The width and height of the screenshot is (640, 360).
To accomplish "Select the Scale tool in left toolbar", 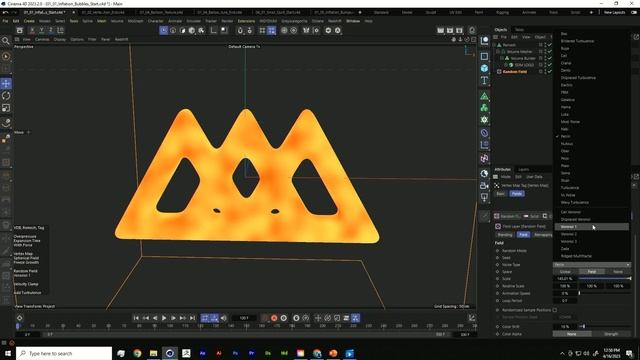I will pos(6,108).
